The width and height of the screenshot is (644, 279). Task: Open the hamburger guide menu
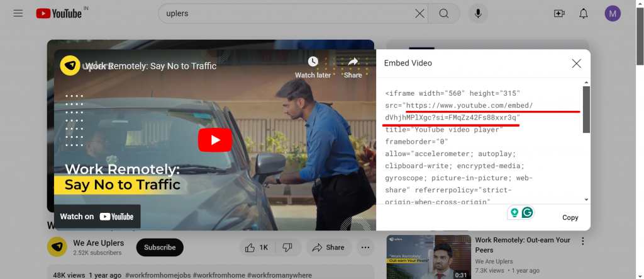coord(18,14)
